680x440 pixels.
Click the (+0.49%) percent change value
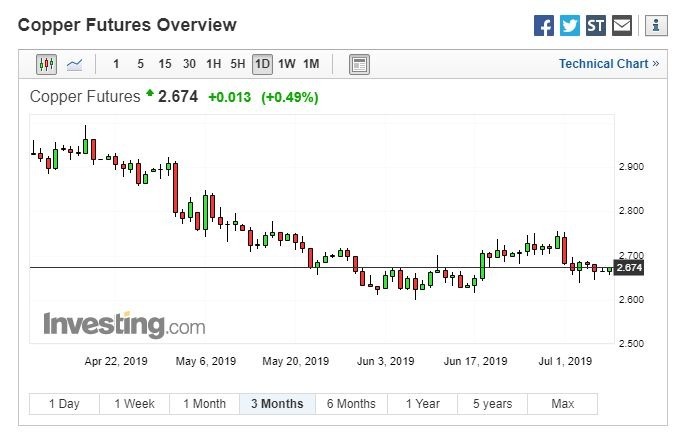[x=290, y=97]
